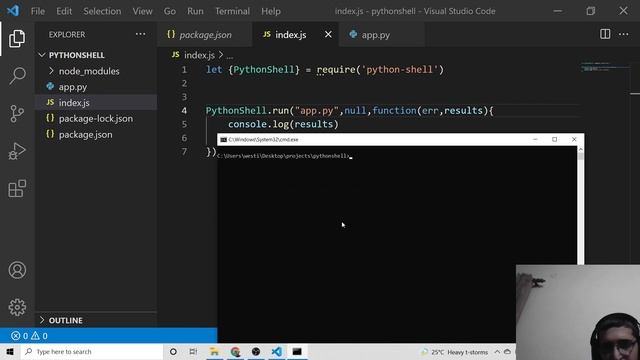Click the cmd window command prompt line
This screenshot has height=360, width=640.
(284, 156)
